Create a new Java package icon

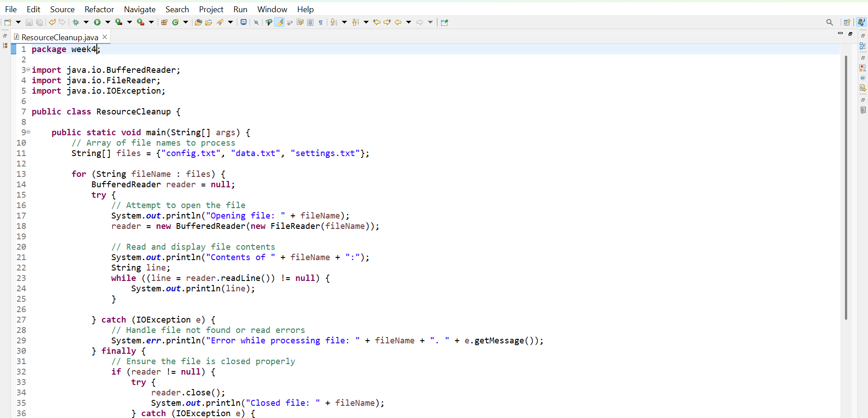pos(165,22)
